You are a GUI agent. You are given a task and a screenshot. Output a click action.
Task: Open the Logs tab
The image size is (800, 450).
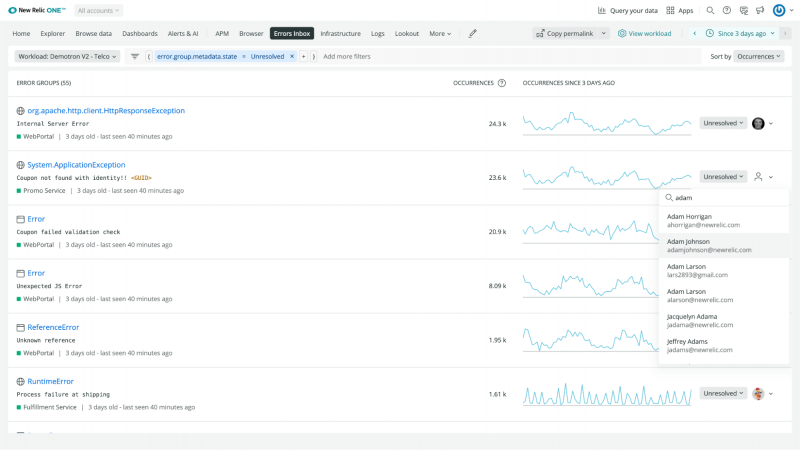click(x=378, y=34)
